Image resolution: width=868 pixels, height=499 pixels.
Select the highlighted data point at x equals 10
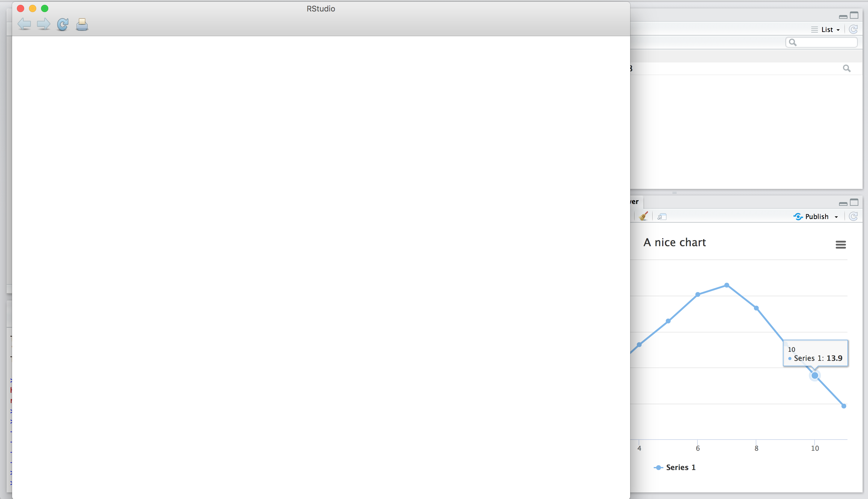[815, 376]
